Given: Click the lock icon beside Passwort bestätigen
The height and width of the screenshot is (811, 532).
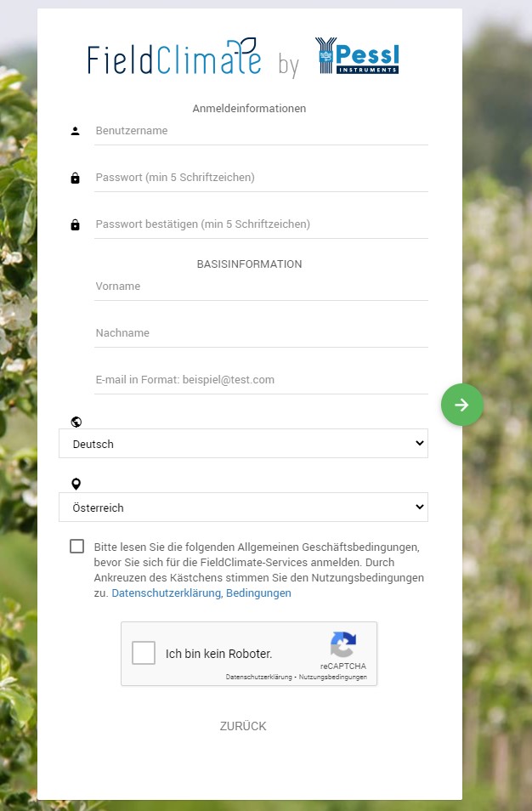Looking at the screenshot, I should [75, 224].
